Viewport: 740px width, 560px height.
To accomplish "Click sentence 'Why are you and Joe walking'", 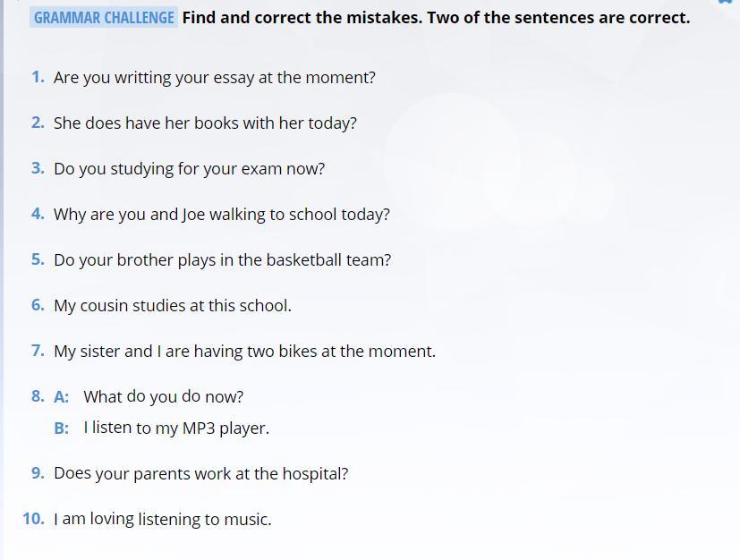I will click(221, 215).
